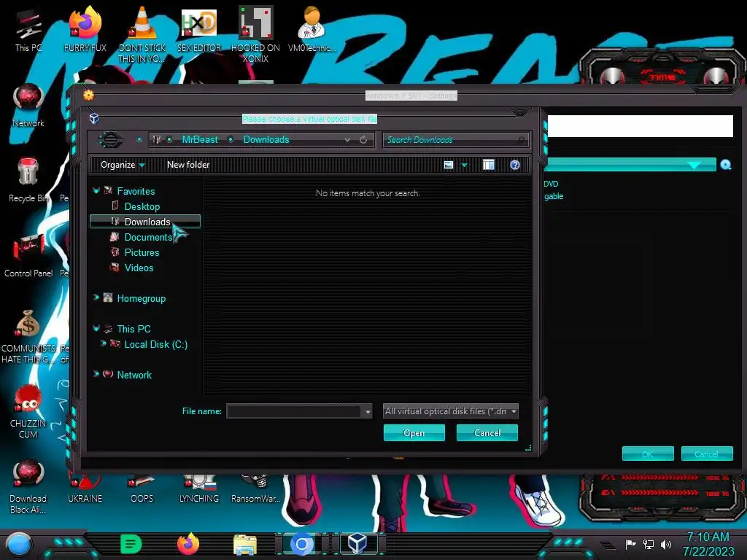Click the Search Downloads field
The width and height of the screenshot is (747, 560).
click(x=456, y=140)
